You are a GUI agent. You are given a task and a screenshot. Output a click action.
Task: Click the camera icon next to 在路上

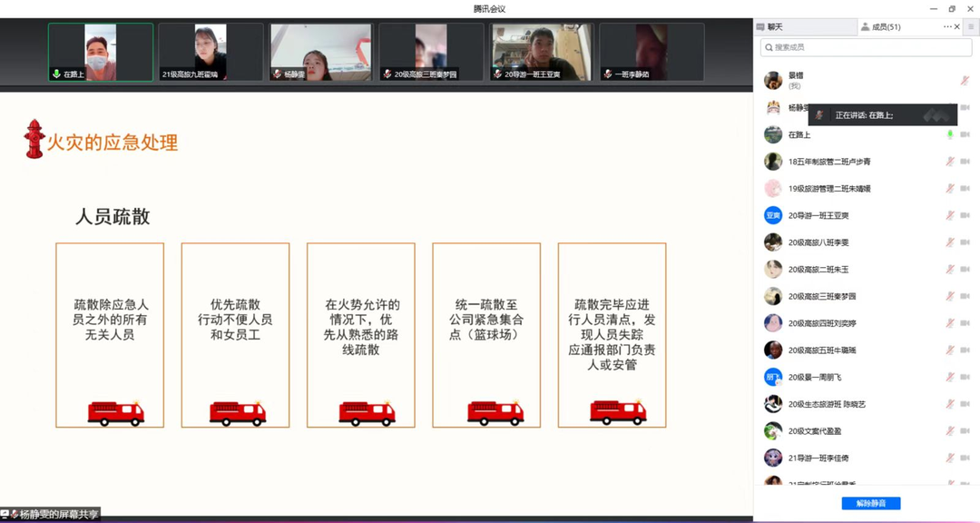[965, 134]
